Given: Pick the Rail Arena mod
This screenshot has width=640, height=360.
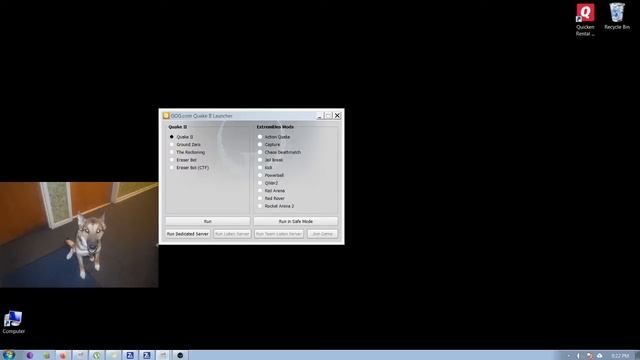Looking at the screenshot, I should 271,191.
